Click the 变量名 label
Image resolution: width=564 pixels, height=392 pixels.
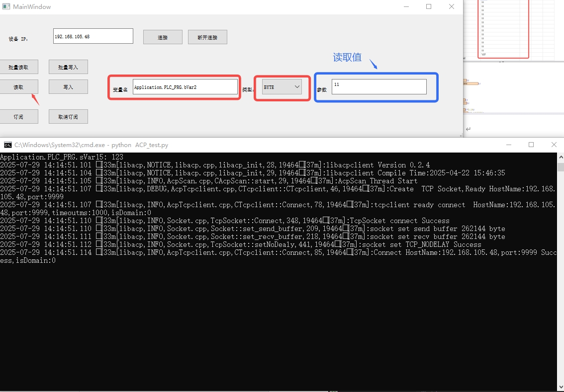120,89
